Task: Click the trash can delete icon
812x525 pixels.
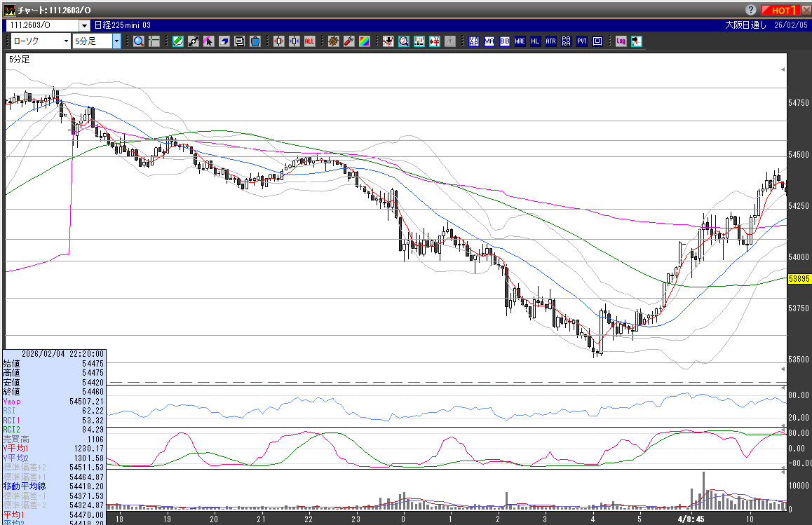Action: (x=255, y=41)
